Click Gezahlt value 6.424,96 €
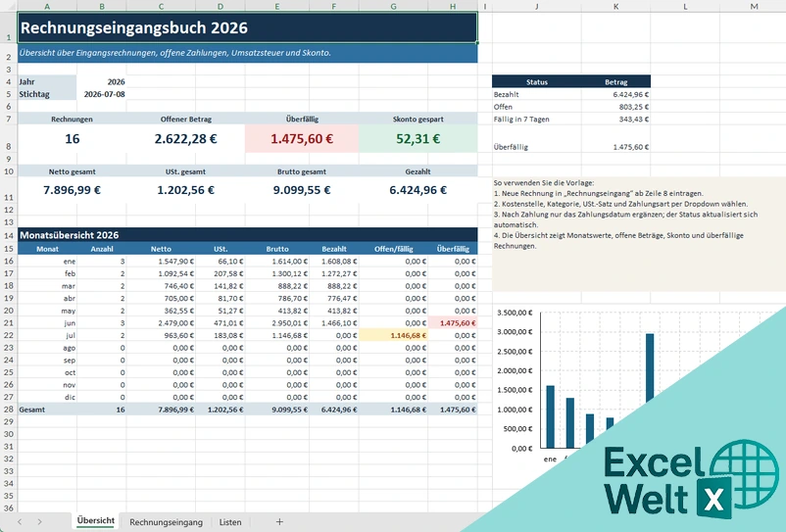This screenshot has height=532, width=786. click(418, 190)
